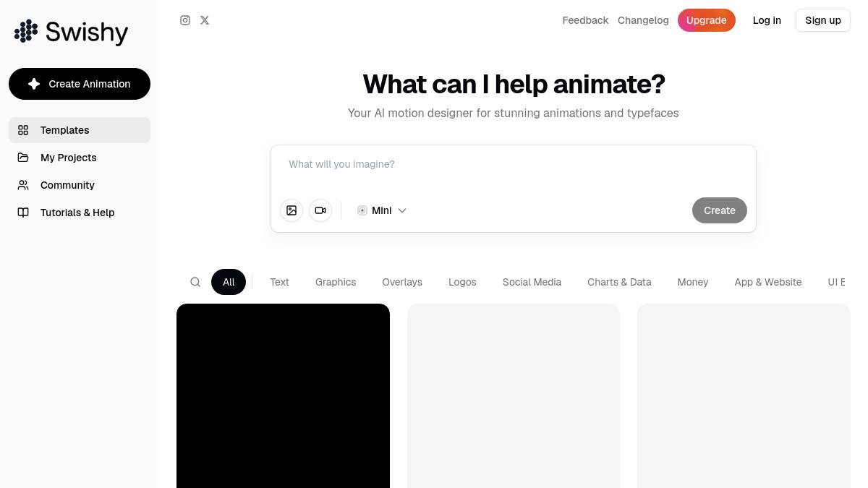The width and height of the screenshot is (868, 488).
Task: Search templates with the magnifier icon
Action: (195, 282)
